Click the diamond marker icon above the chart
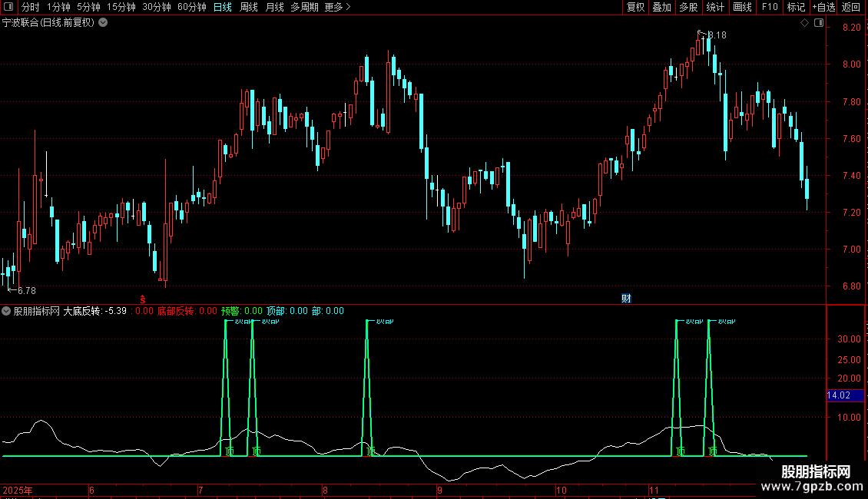868x499 pixels. click(x=805, y=23)
